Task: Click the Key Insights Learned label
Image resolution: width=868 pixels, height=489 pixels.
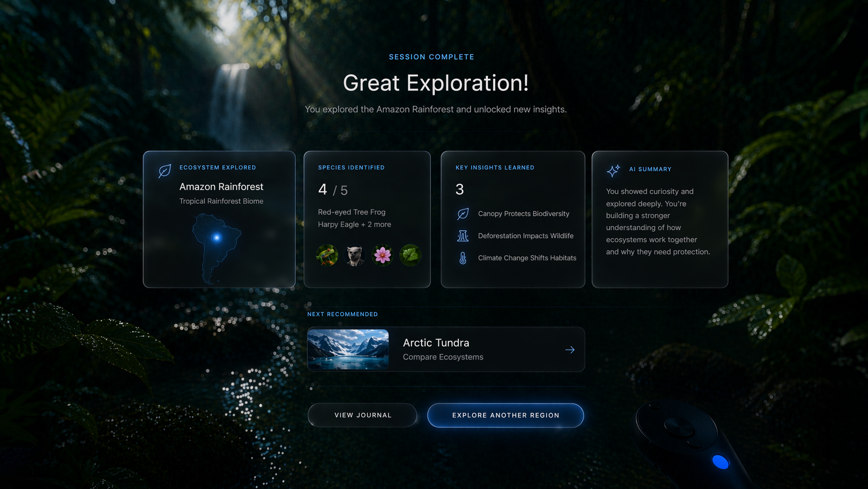Action: tap(495, 167)
